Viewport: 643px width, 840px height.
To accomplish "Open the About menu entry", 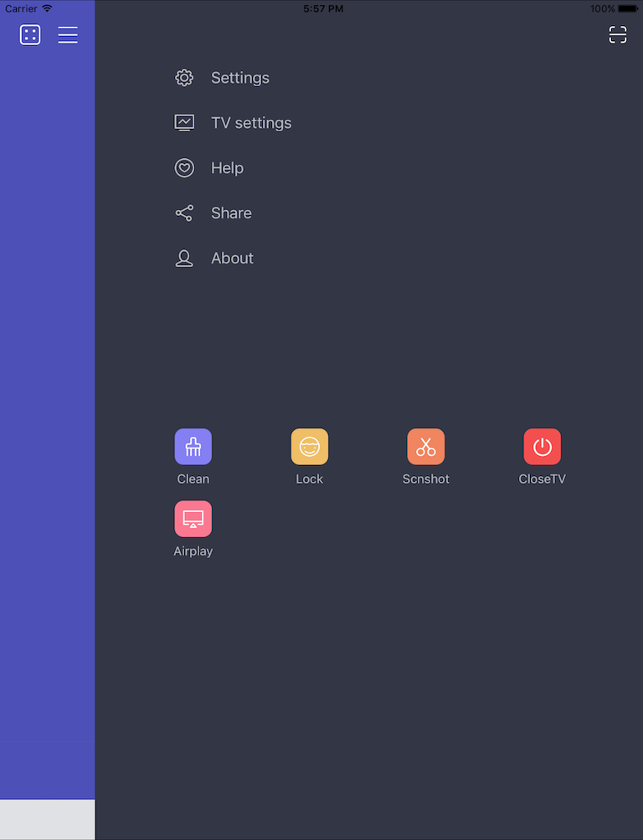I will click(232, 259).
